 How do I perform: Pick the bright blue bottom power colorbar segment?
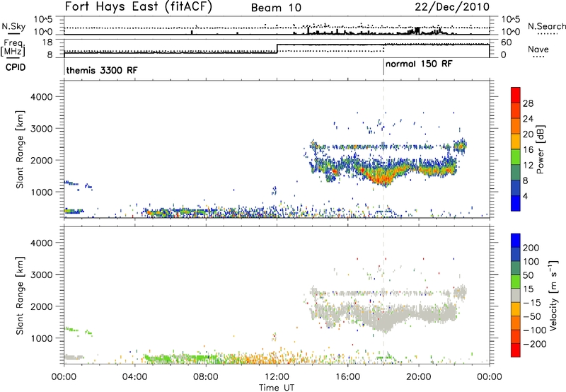click(x=516, y=203)
